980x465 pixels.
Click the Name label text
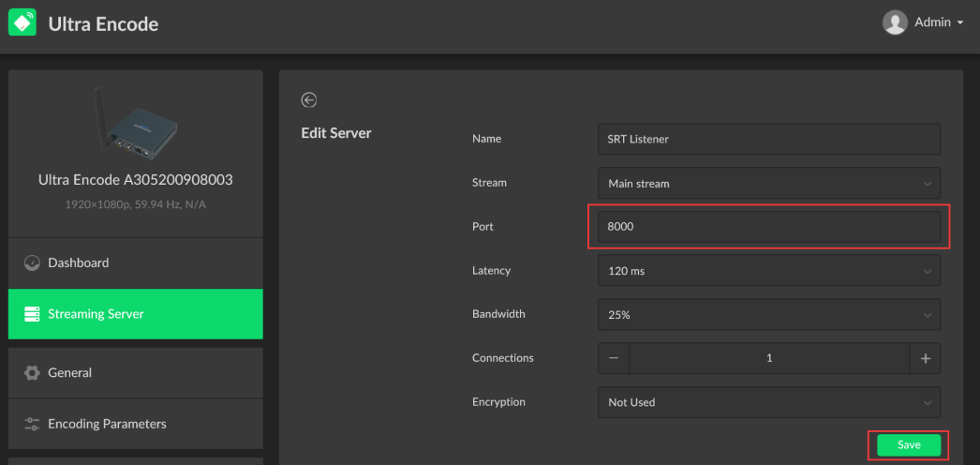click(x=487, y=139)
